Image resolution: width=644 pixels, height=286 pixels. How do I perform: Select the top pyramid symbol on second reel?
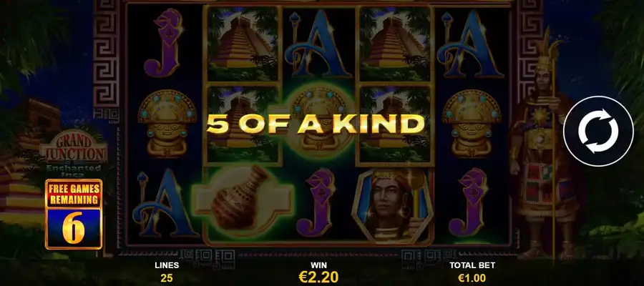243,44
